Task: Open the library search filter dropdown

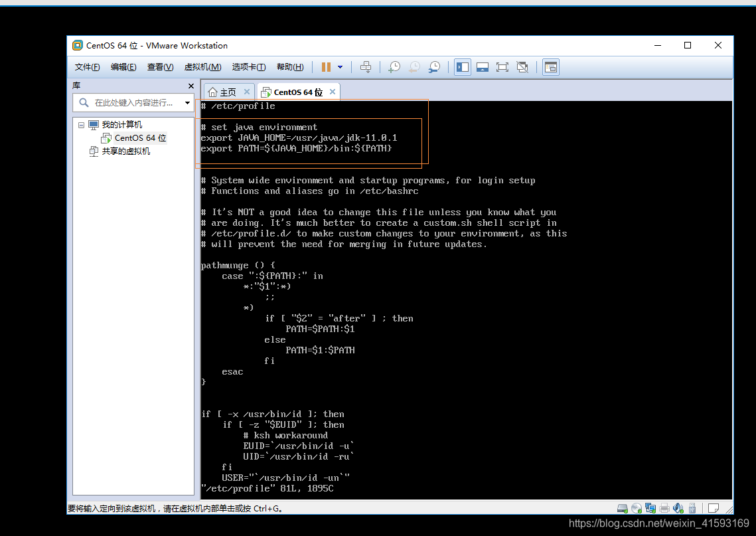Action: tap(187, 103)
